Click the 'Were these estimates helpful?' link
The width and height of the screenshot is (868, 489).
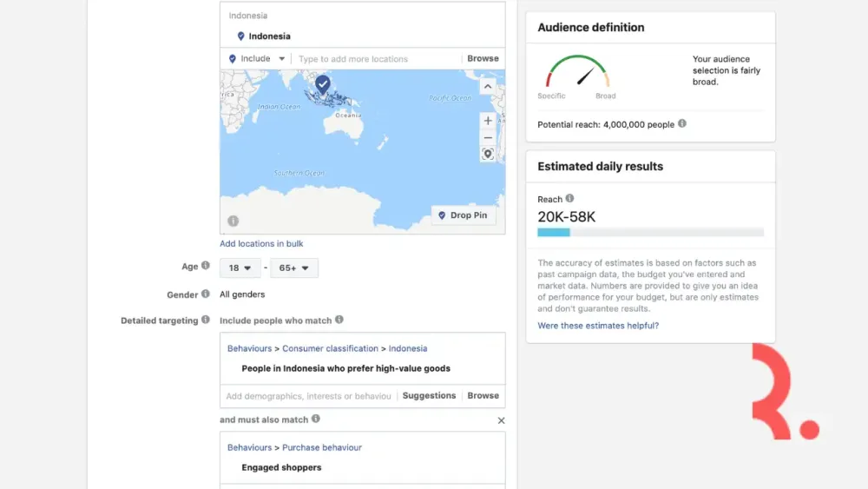[598, 326]
